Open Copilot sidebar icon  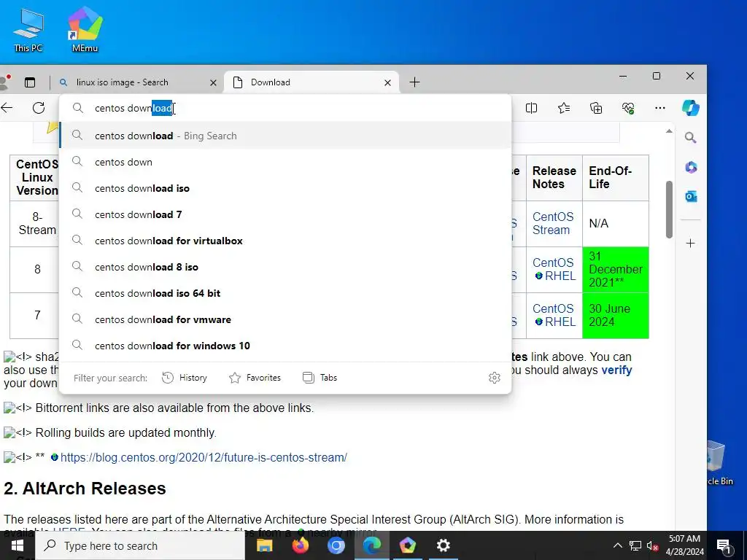click(691, 108)
